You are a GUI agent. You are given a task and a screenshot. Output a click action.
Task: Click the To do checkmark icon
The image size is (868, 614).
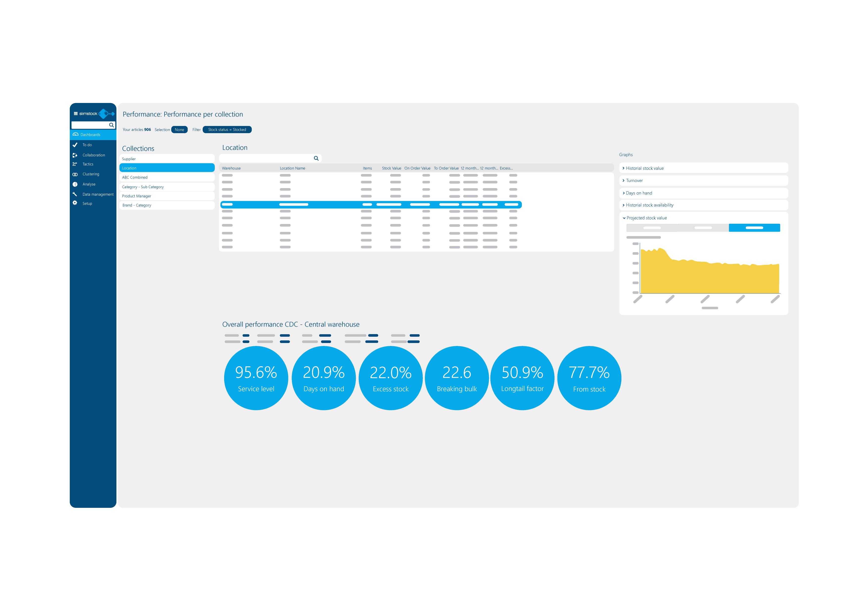point(75,145)
